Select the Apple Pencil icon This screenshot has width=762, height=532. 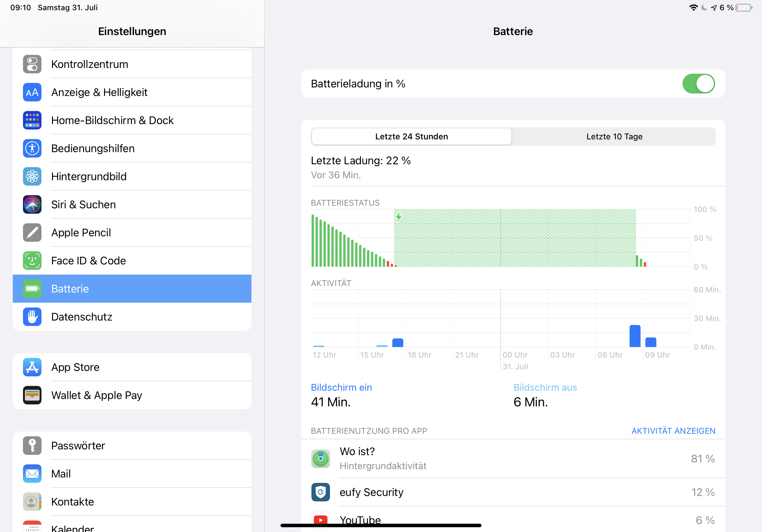[x=32, y=233]
